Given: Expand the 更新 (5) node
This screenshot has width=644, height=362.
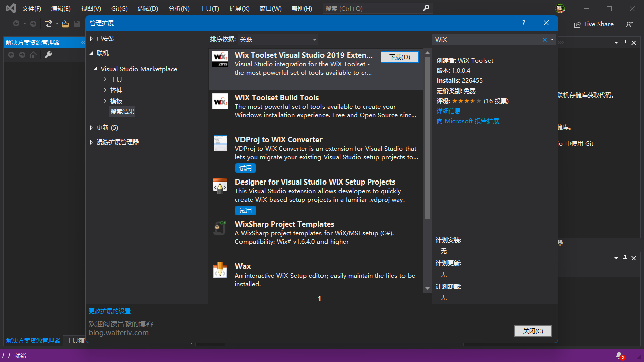Looking at the screenshot, I should pyautogui.click(x=91, y=128).
